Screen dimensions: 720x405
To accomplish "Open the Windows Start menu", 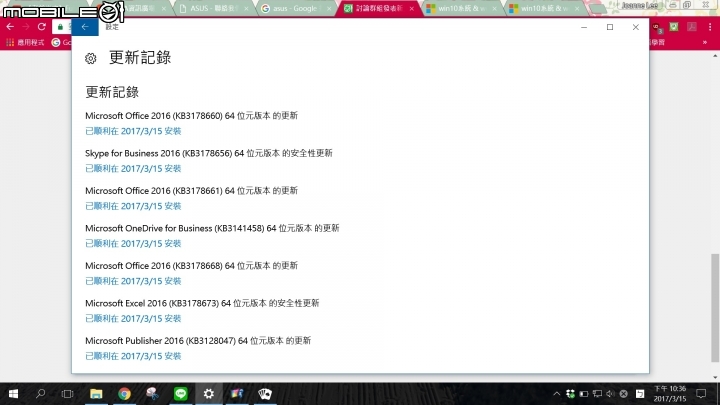I will 13,394.
